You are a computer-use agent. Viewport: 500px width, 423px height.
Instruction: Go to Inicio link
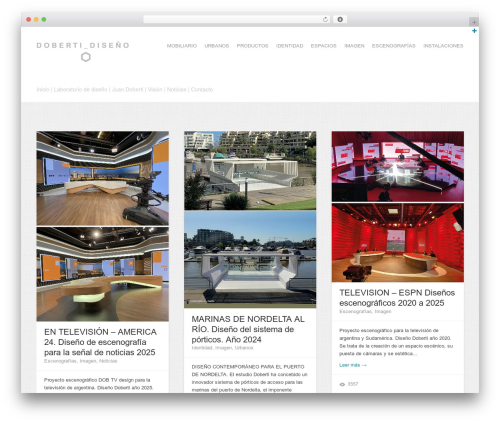click(43, 89)
